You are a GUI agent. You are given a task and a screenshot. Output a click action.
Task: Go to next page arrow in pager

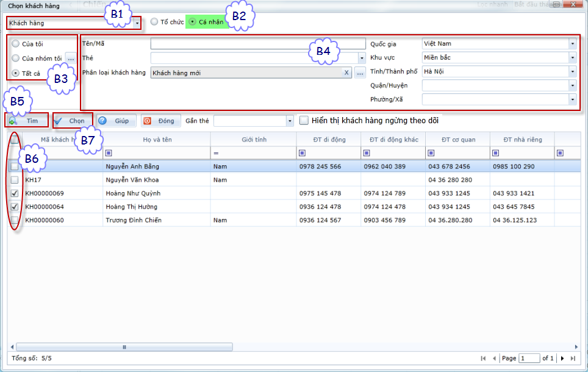[562, 359]
